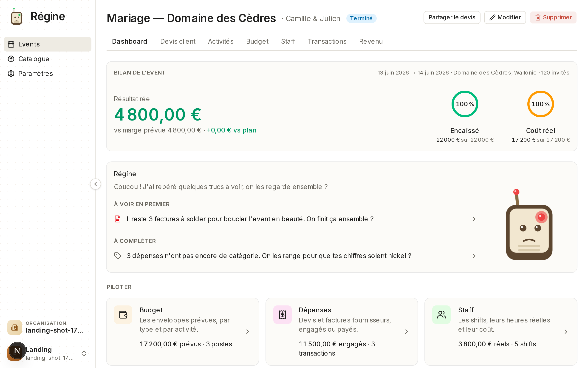Click the tag icon for uncategorized expenses
This screenshot has width=588, height=368.
pos(118,256)
